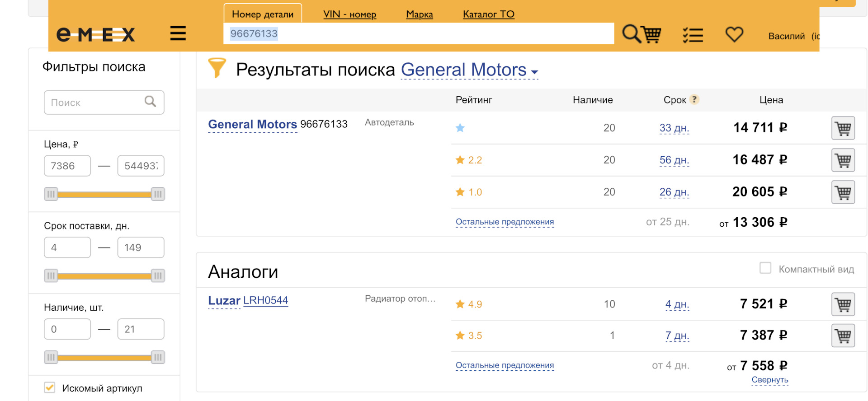This screenshot has width=868, height=401.
Task: Uncheck the Искомый артикул checkbox
Action: [50, 387]
